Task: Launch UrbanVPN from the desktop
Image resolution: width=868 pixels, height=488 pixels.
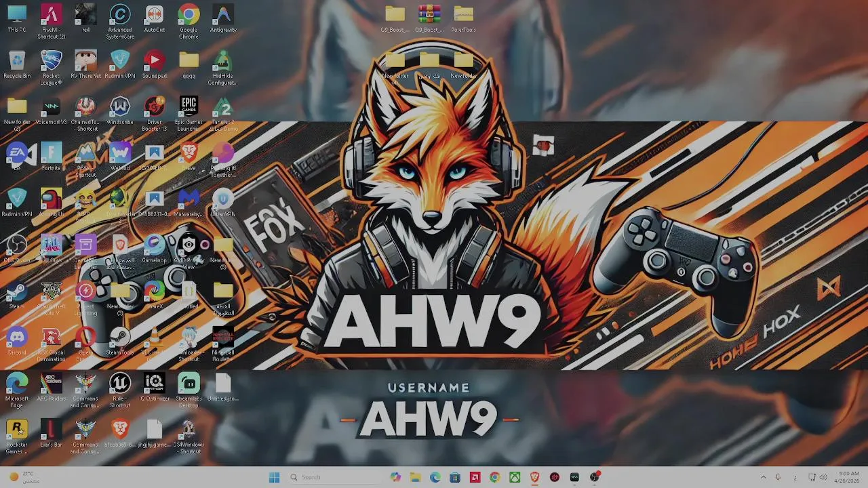Action: point(223,203)
